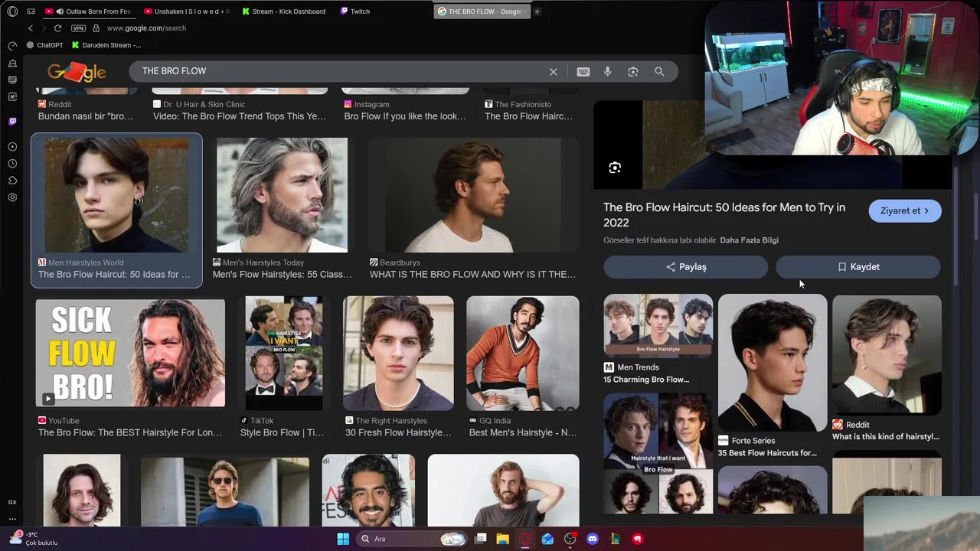The image size is (980, 551).
Task: Open the Player sidebar icon
Action: tap(12, 147)
